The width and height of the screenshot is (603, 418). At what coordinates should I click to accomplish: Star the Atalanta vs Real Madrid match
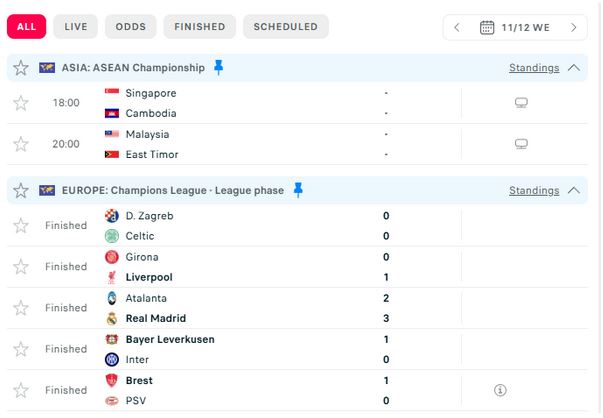[20, 308]
